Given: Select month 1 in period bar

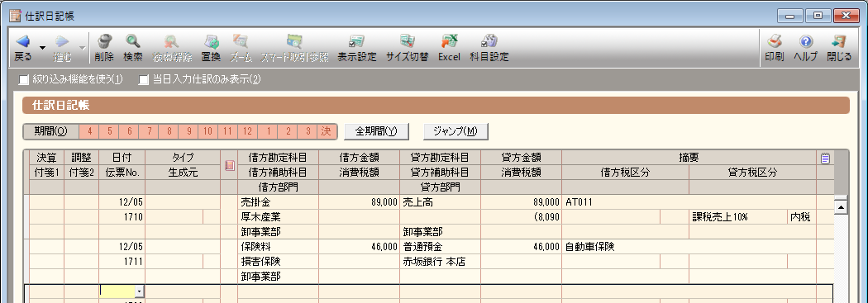Looking at the screenshot, I should [268, 132].
